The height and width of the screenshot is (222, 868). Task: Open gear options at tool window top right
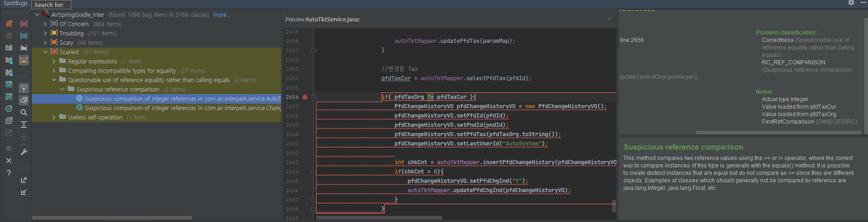851,3
